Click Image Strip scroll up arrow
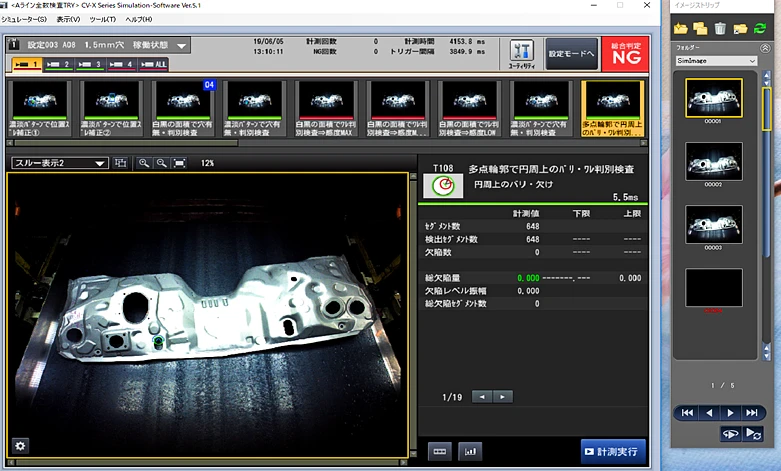Viewport: 781px width, 471px height. click(766, 75)
